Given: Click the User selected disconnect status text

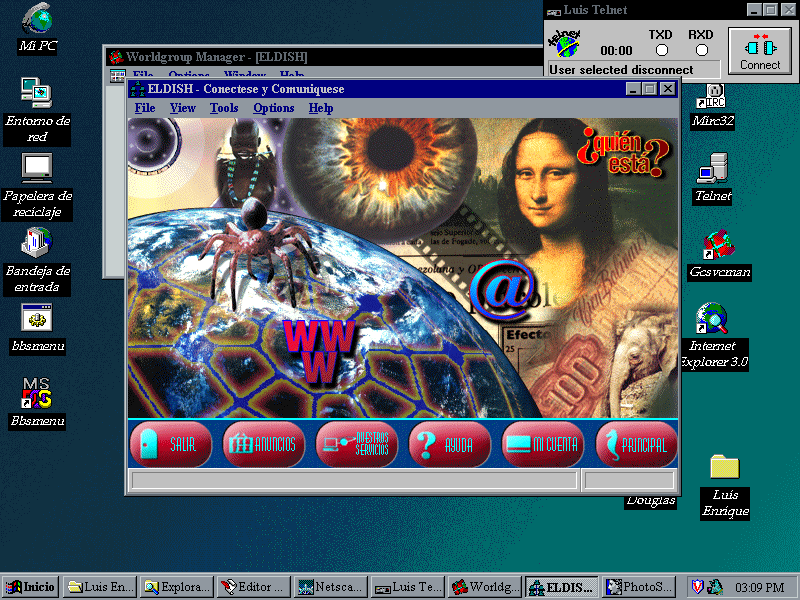Looking at the screenshot, I should click(621, 70).
